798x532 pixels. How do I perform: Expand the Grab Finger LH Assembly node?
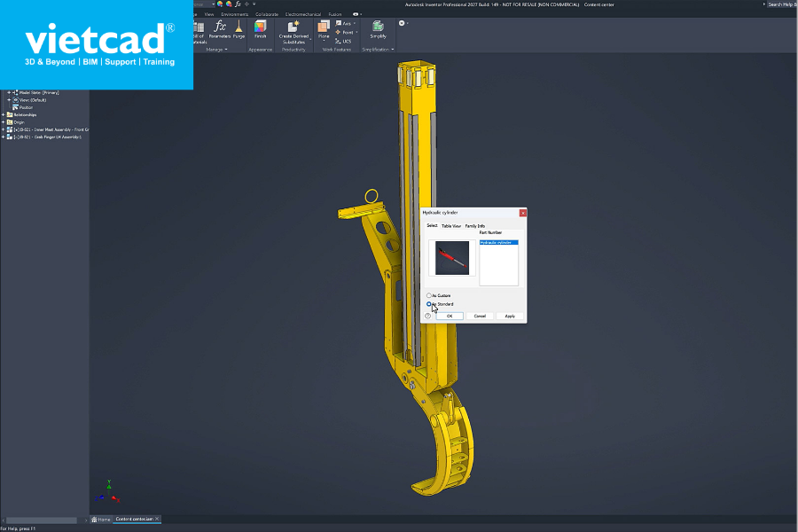click(3, 137)
